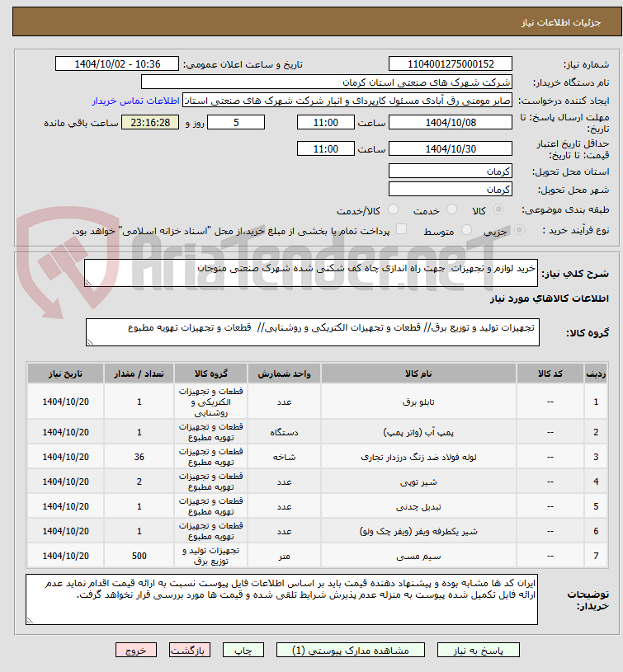Open اطلاعات تماس خریدار link
Viewport: 623px width, 672px height.
click(x=135, y=101)
